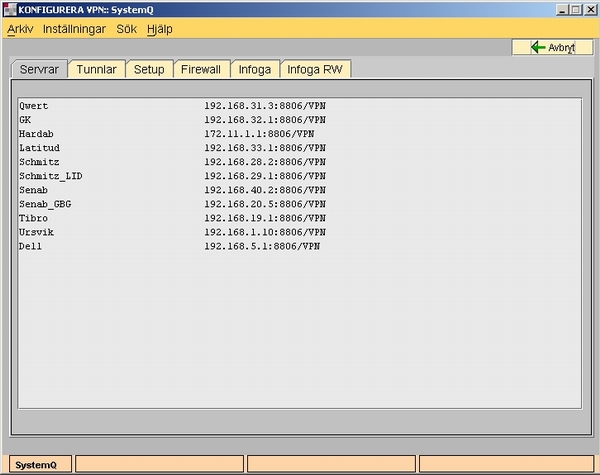
Task: Switch to the Setup tab
Action: (x=149, y=69)
